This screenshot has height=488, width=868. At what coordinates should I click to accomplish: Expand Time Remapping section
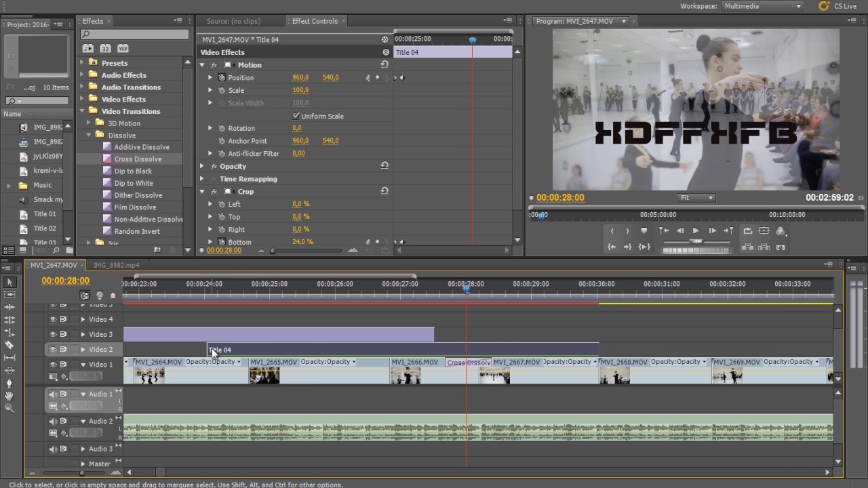pyautogui.click(x=201, y=179)
